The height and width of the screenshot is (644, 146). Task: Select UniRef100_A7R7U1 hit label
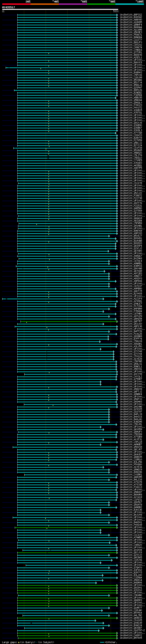[x=131, y=113]
